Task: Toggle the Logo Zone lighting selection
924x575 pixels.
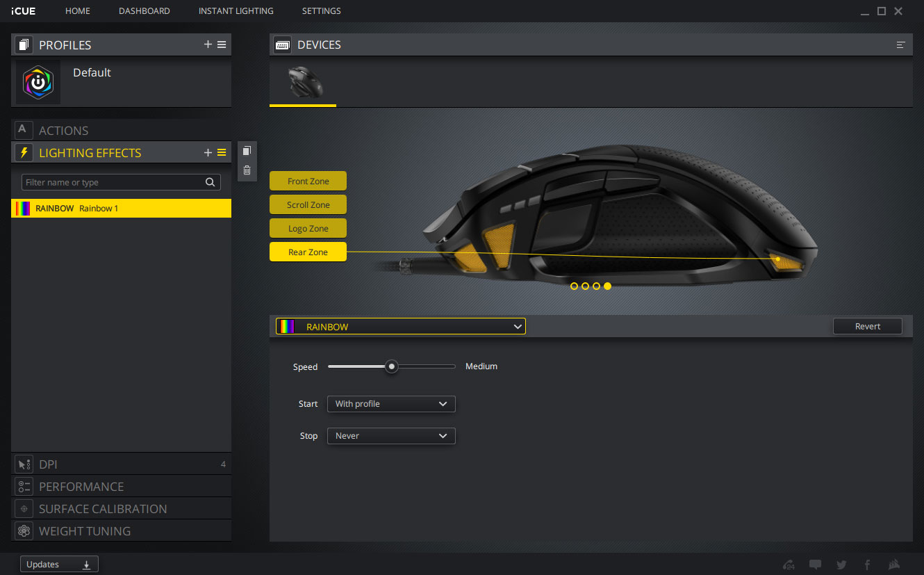Action: [308, 228]
